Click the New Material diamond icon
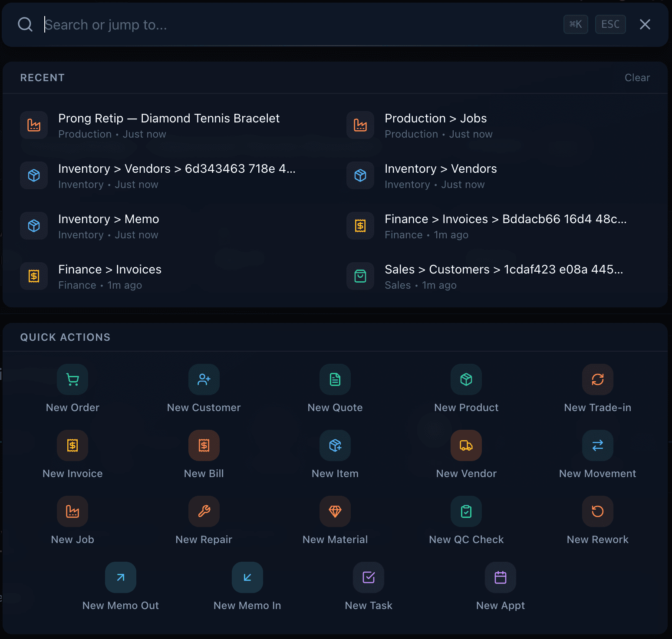The image size is (672, 639). 335,511
